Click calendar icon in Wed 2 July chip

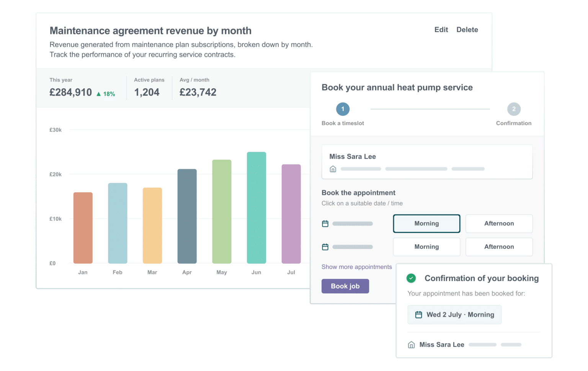coord(418,314)
